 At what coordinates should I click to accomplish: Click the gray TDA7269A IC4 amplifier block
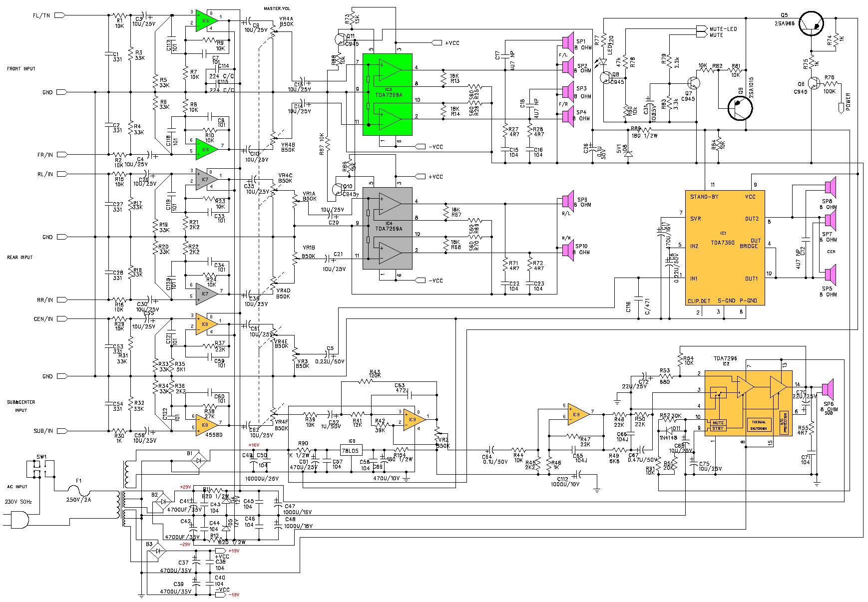point(388,228)
